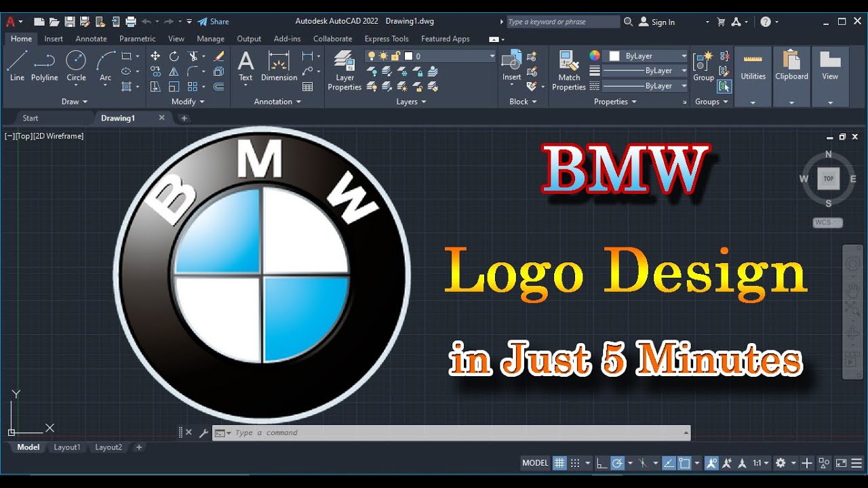
Task: Expand the Draw panel
Action: pyautogui.click(x=75, y=102)
